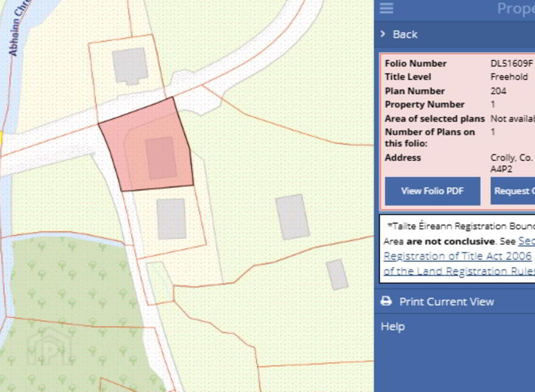Click the printer icon
Screen dimensions: 535x392
click(x=386, y=301)
